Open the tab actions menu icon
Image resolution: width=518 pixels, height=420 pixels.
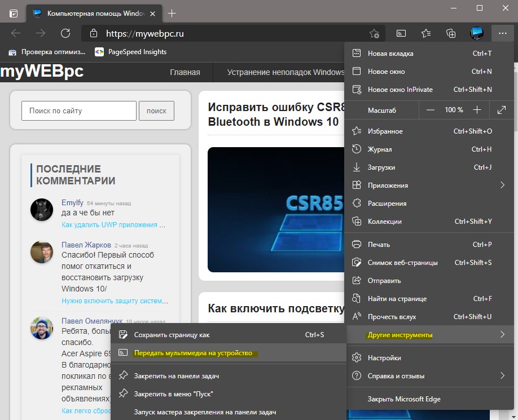(14, 14)
